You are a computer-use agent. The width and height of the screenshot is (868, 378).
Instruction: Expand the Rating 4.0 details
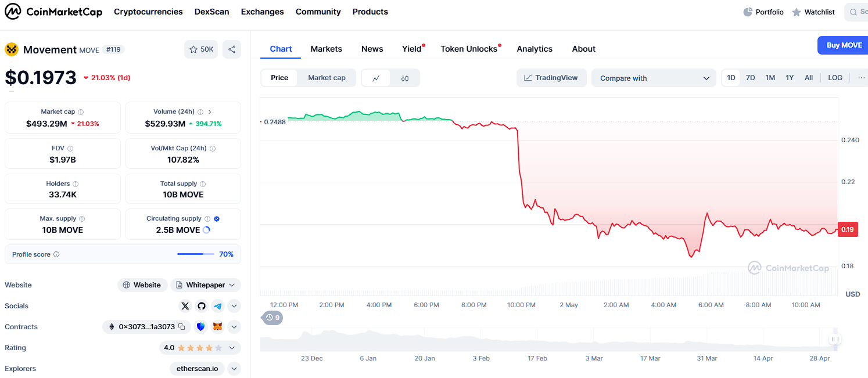coord(232,348)
